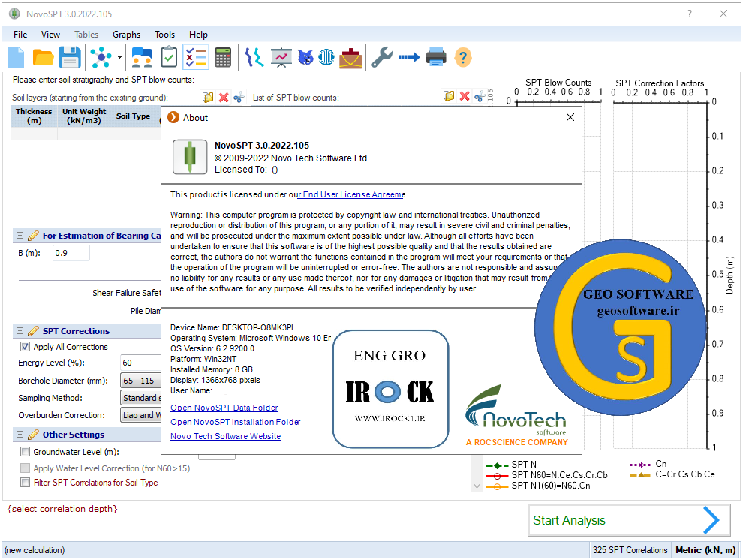Click the New file icon in toolbar
The image size is (743, 560).
tap(16, 57)
